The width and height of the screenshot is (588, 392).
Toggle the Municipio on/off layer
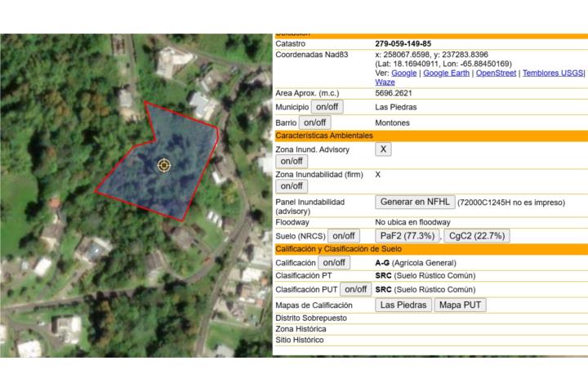click(327, 107)
